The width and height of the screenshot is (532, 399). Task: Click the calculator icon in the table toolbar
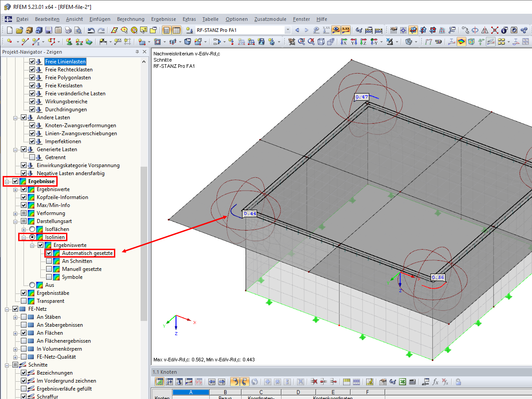click(412, 382)
